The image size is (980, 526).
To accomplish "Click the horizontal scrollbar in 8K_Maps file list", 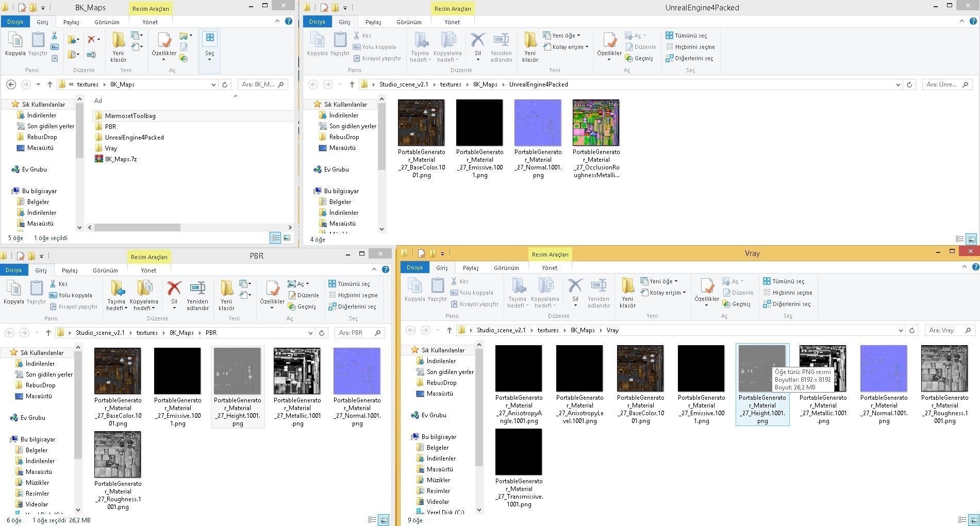I will coord(137,227).
